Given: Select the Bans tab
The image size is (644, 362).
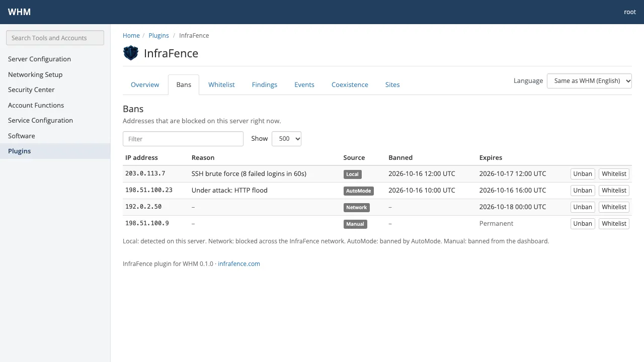Looking at the screenshot, I should 184,84.
